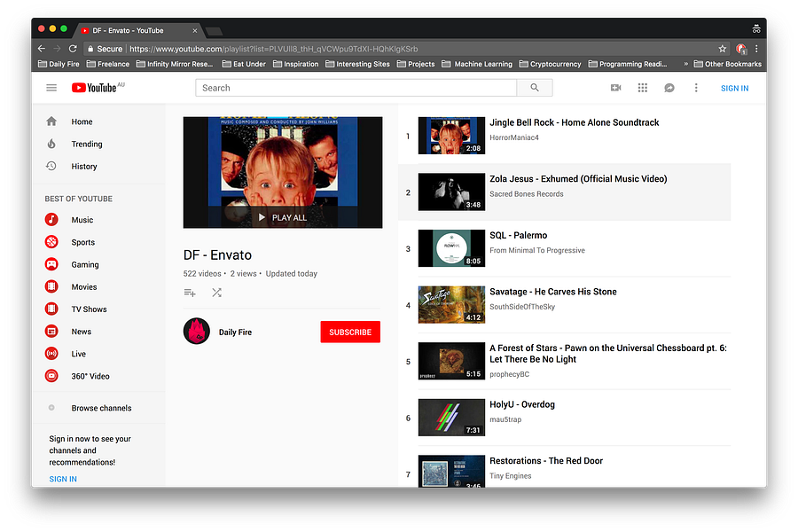Open the Cryptocurrency bookmarks folder
The width and height of the screenshot is (798, 532).
[550, 64]
